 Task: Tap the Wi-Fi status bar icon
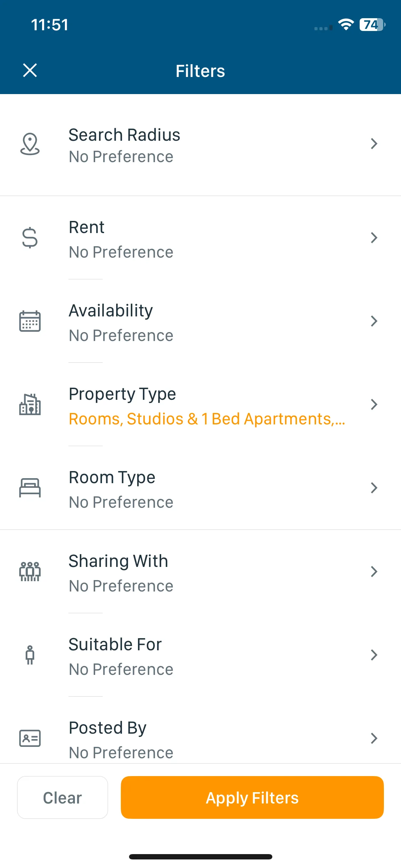point(346,25)
